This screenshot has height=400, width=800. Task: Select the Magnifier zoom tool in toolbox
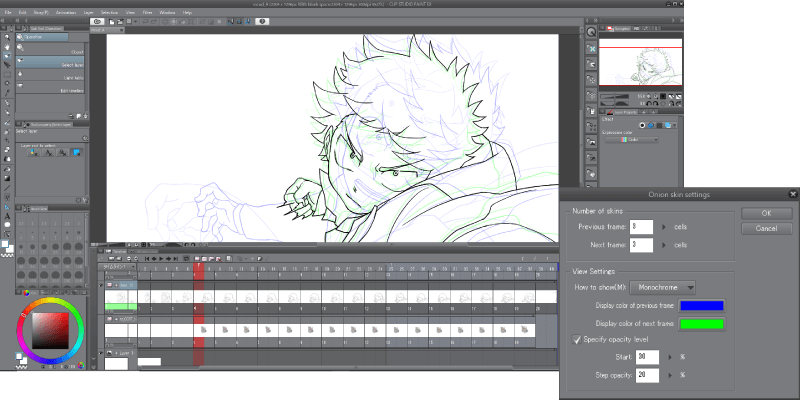click(7, 36)
